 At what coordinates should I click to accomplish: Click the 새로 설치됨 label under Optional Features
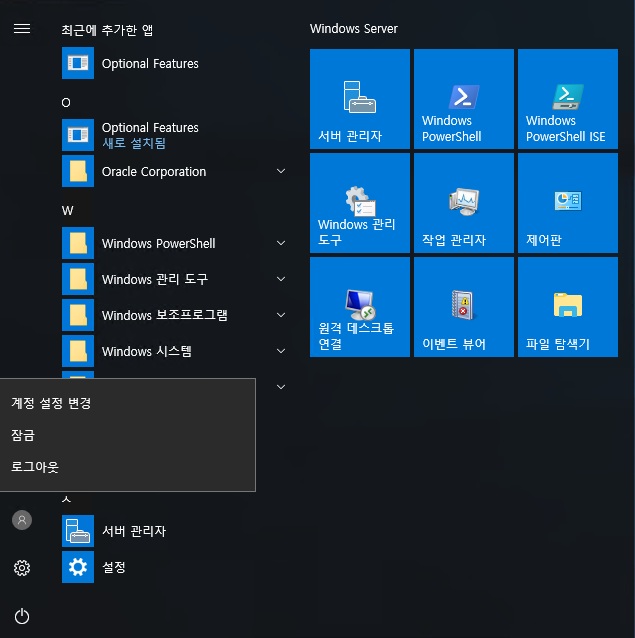point(134,143)
